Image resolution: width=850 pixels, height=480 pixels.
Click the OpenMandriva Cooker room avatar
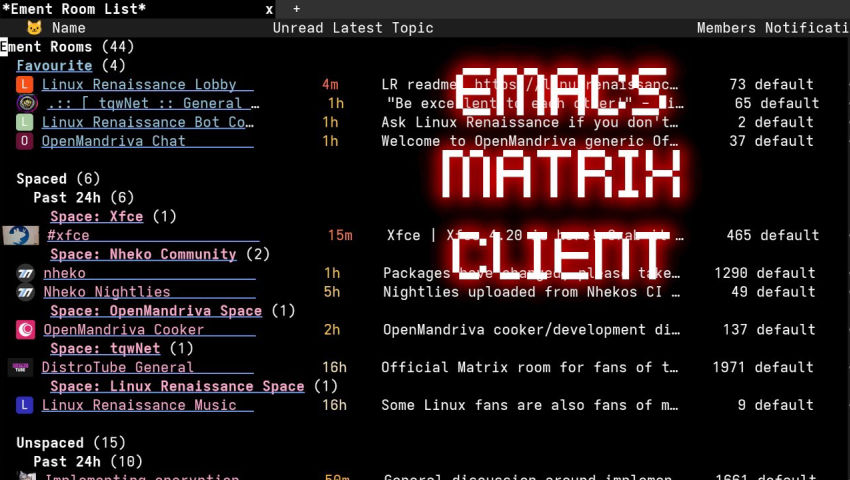26,330
